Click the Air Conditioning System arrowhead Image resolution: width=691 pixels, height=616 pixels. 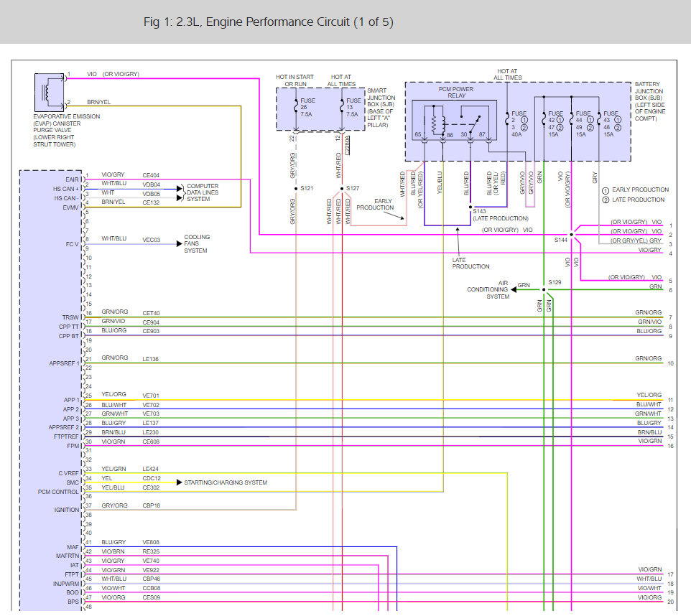pos(514,289)
